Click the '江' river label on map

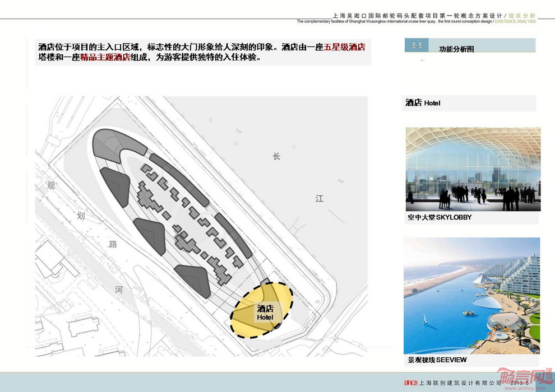[319, 198]
